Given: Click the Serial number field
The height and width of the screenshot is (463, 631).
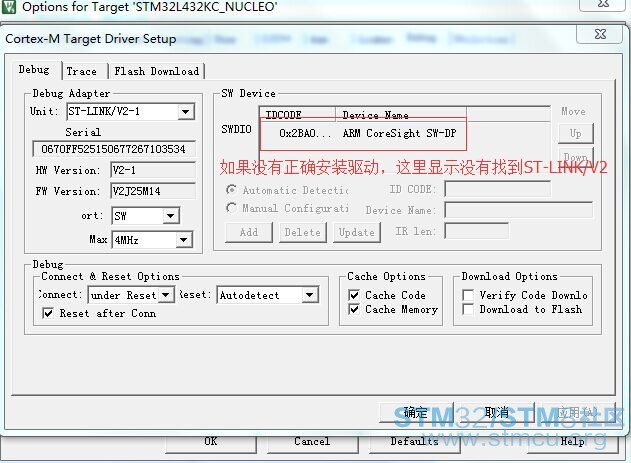Looking at the screenshot, I should [114, 149].
